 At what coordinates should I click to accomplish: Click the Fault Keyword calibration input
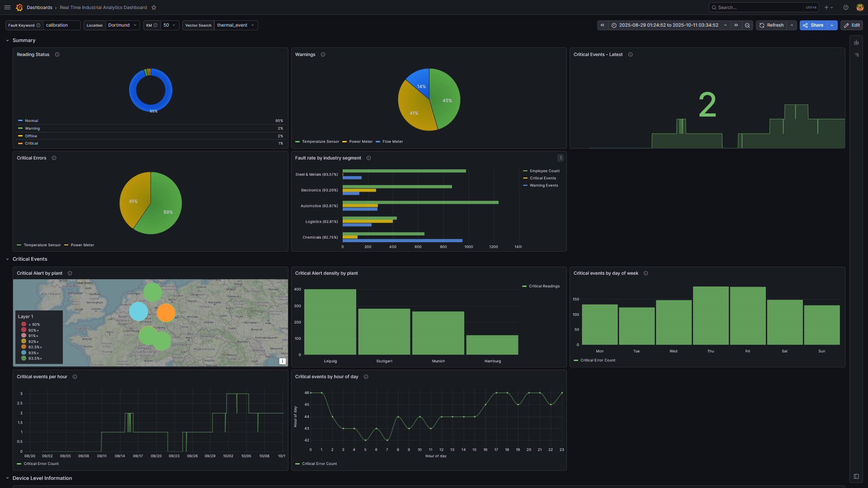point(62,25)
